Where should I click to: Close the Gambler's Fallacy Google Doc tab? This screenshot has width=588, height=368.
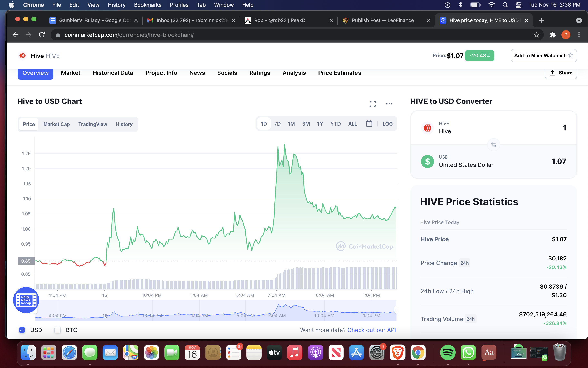point(136,20)
